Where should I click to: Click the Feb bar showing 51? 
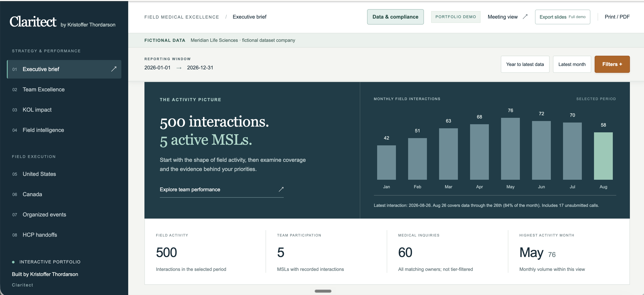[417, 159]
